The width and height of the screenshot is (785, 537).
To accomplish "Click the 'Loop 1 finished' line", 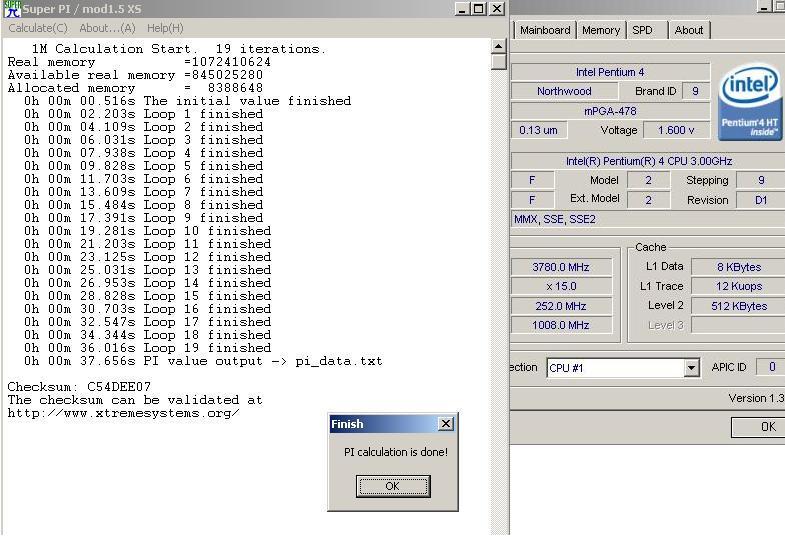I will tap(143, 114).
